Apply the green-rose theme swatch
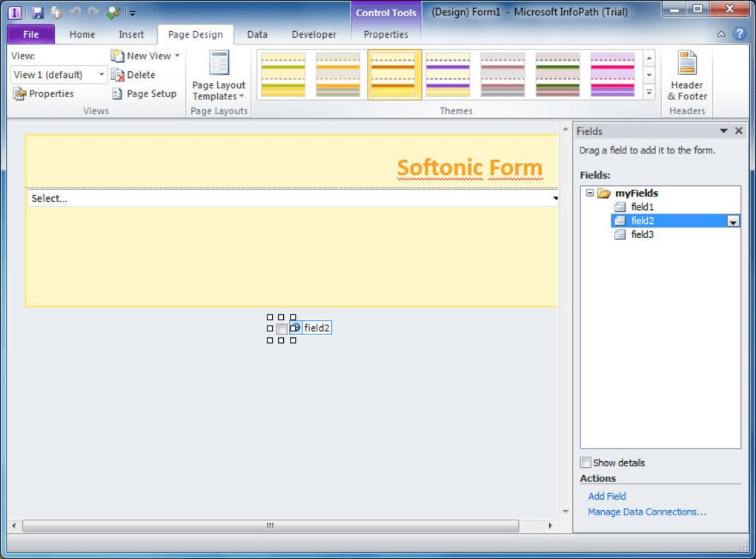This screenshot has height=559, width=756. pos(558,74)
